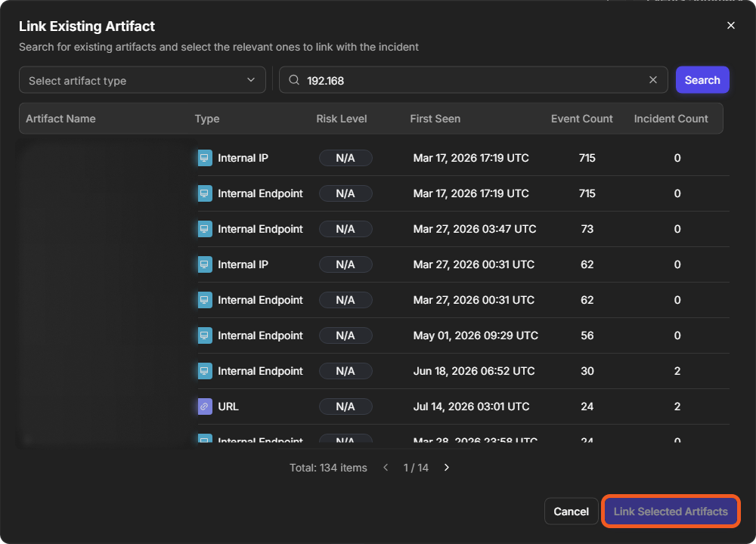This screenshot has height=544, width=756.
Task: Click the URL type label
Action: point(228,406)
